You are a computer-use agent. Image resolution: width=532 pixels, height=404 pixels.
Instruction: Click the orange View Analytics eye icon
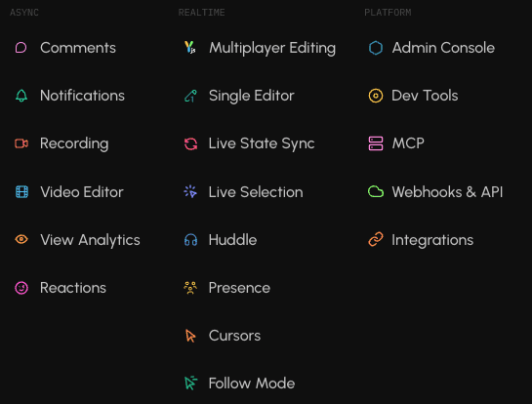click(x=21, y=239)
